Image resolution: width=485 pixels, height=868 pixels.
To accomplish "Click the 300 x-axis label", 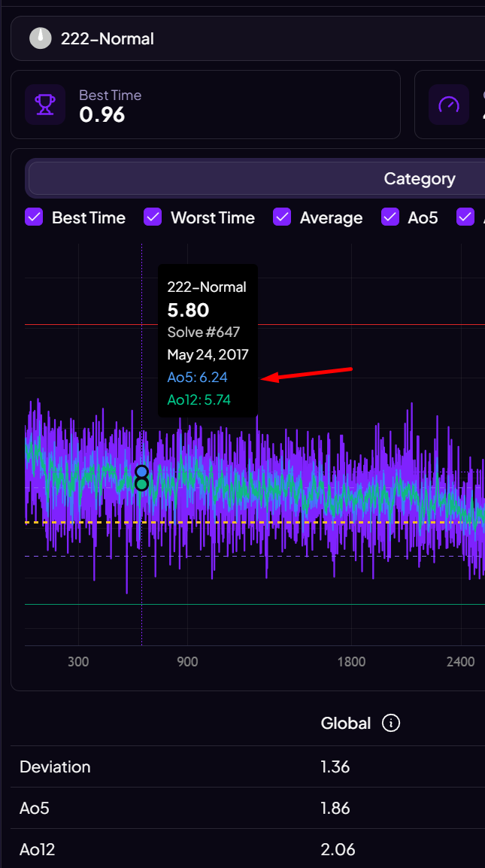I will [78, 661].
